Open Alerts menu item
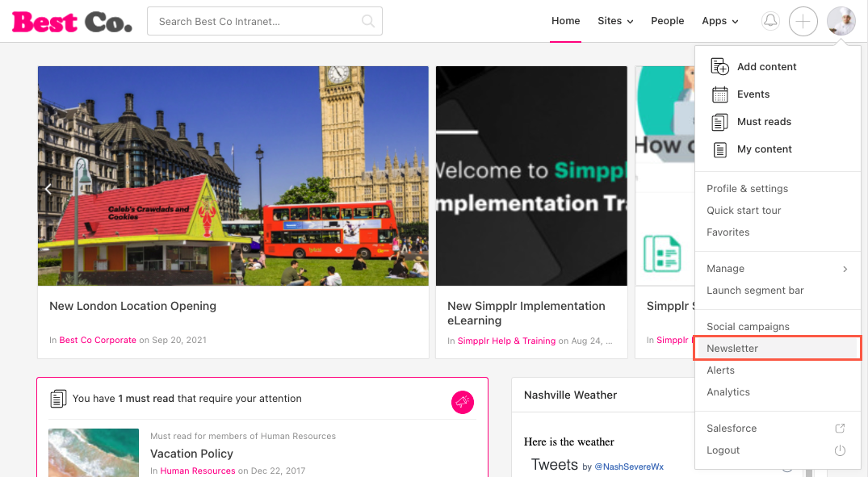Image resolution: width=868 pixels, height=477 pixels. point(720,370)
